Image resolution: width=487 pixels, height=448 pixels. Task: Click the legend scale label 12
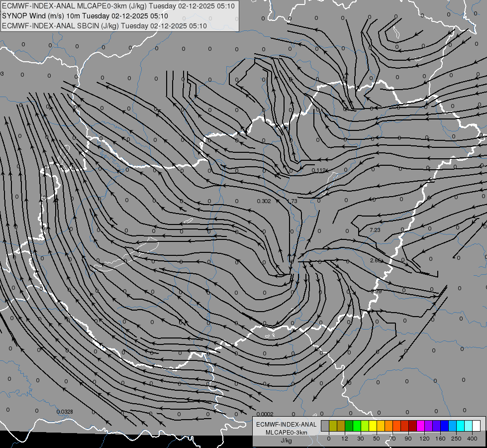tap(345, 439)
